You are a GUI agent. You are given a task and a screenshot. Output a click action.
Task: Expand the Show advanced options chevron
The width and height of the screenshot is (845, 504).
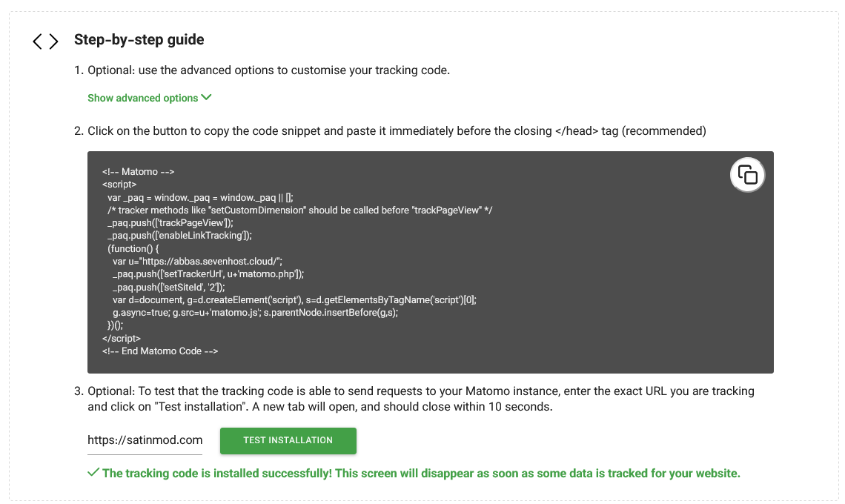point(206,98)
